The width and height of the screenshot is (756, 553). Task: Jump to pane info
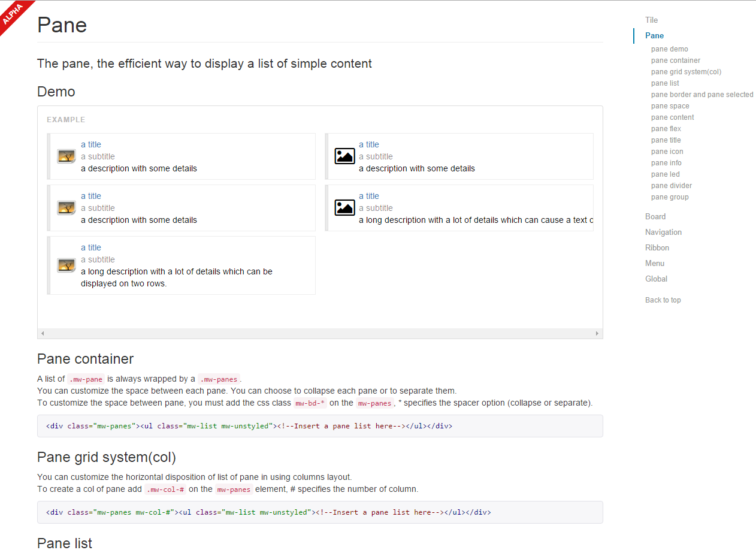point(666,163)
